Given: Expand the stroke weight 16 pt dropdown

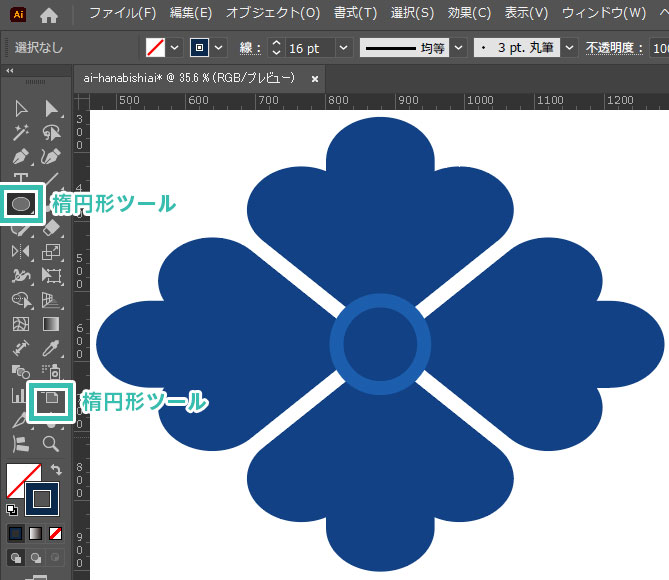Looking at the screenshot, I should tap(344, 48).
